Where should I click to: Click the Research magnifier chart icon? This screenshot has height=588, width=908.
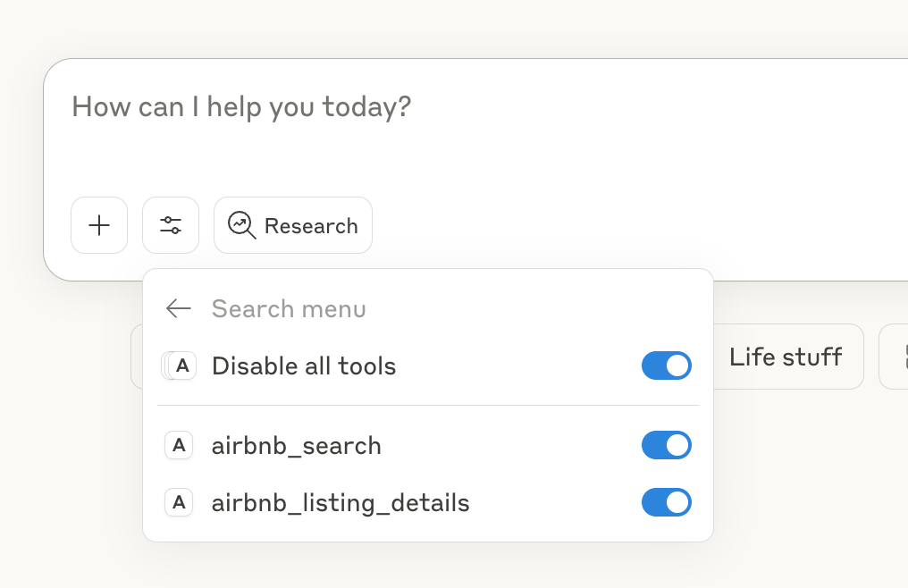tap(241, 225)
